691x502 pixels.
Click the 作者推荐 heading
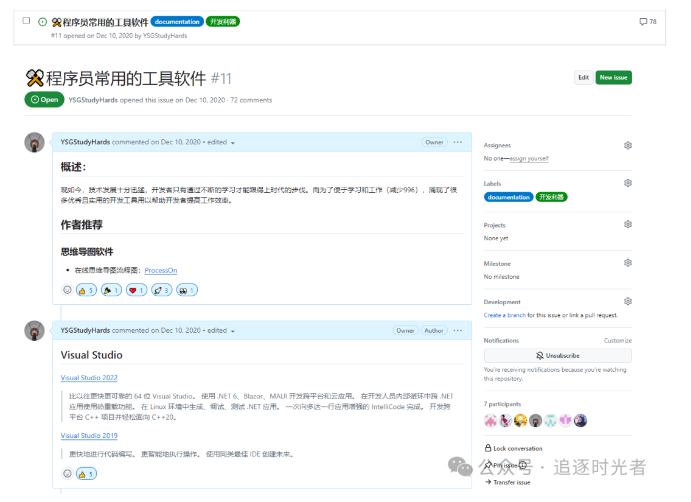pyautogui.click(x=82, y=225)
